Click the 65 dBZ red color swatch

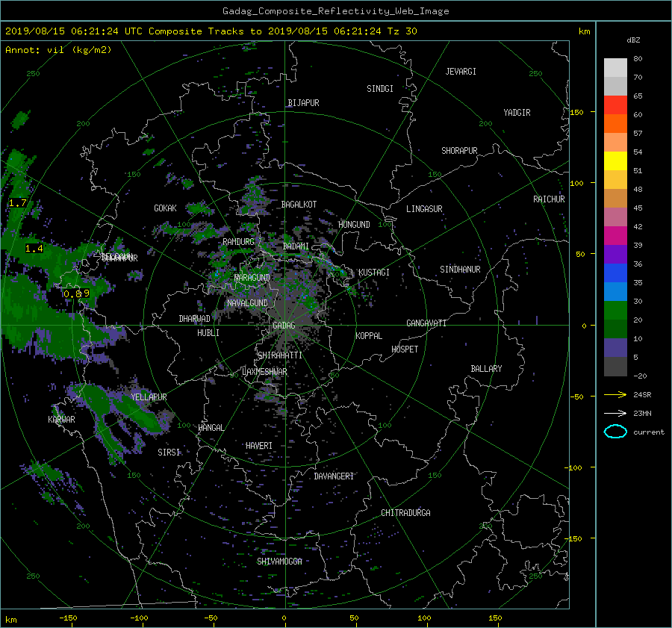pyautogui.click(x=615, y=105)
